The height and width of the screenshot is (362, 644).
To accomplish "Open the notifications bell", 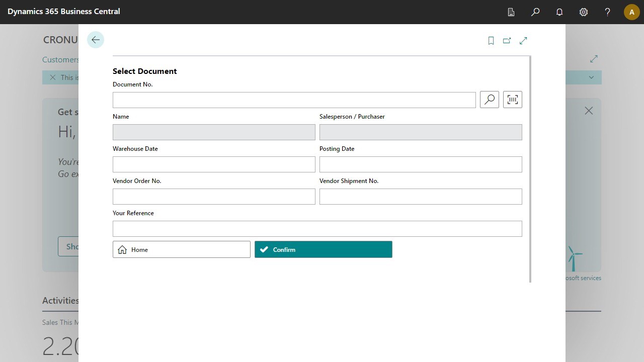I will click(x=559, y=12).
